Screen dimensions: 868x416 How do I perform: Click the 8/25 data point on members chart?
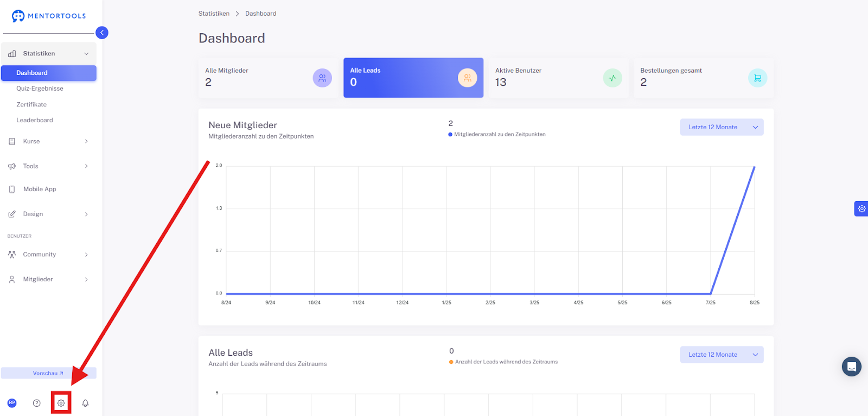pos(755,167)
